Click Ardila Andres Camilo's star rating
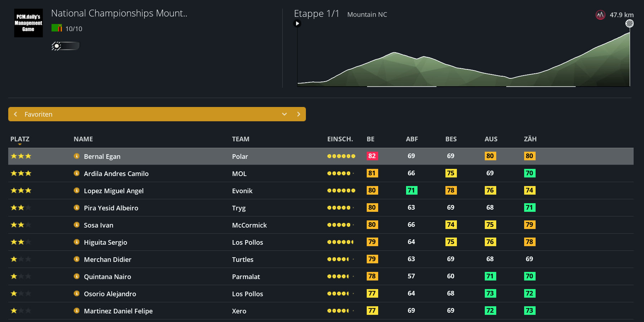The image size is (644, 322). pos(21,173)
